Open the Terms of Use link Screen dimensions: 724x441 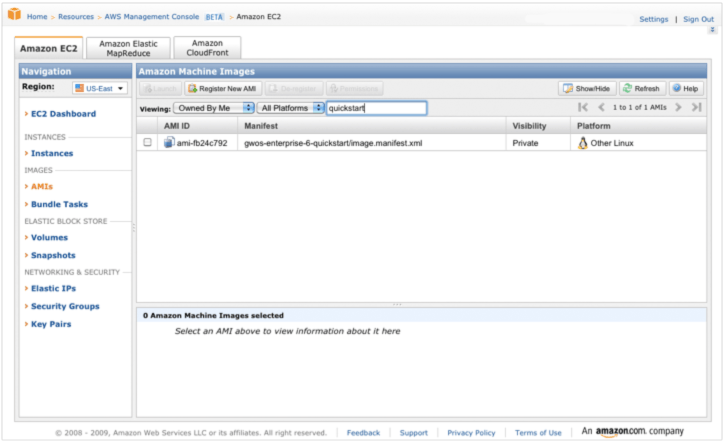[538, 433]
